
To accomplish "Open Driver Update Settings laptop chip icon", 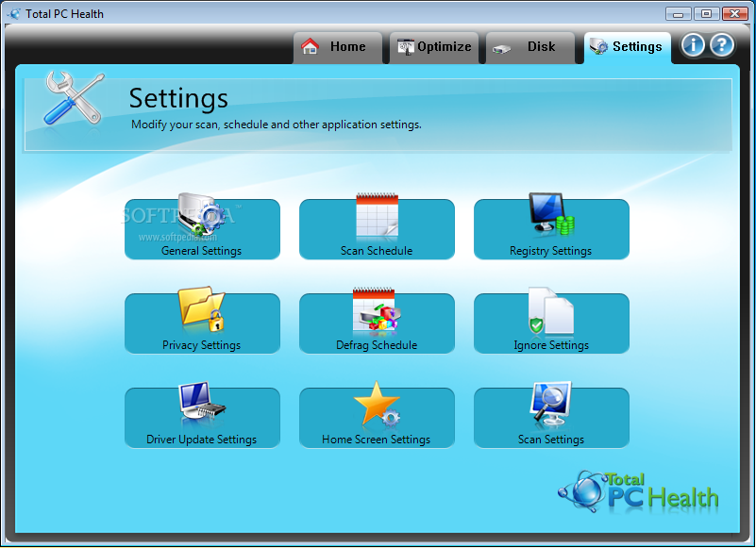I will pyautogui.click(x=202, y=402).
